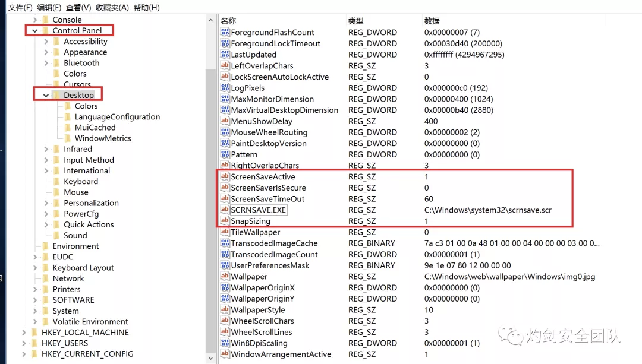642x364 pixels.
Task: Expand the HKEY_CURRENT_CONFIG hive
Action: [24, 354]
